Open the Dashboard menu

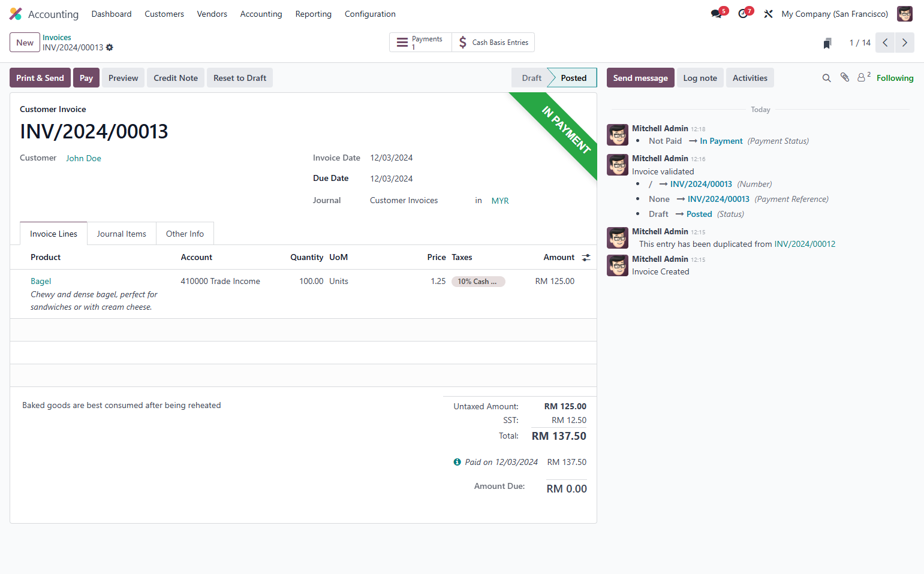(x=112, y=14)
